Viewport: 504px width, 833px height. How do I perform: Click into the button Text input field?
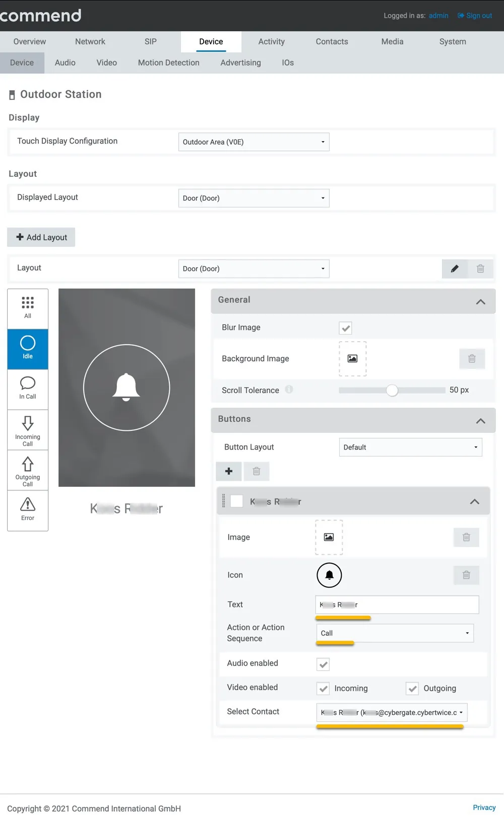397,605
